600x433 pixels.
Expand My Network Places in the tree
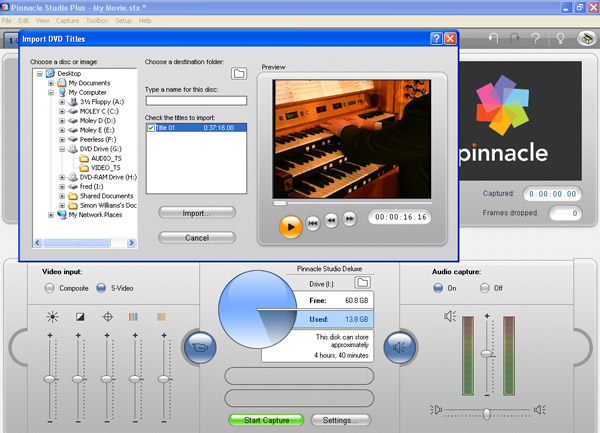point(52,214)
